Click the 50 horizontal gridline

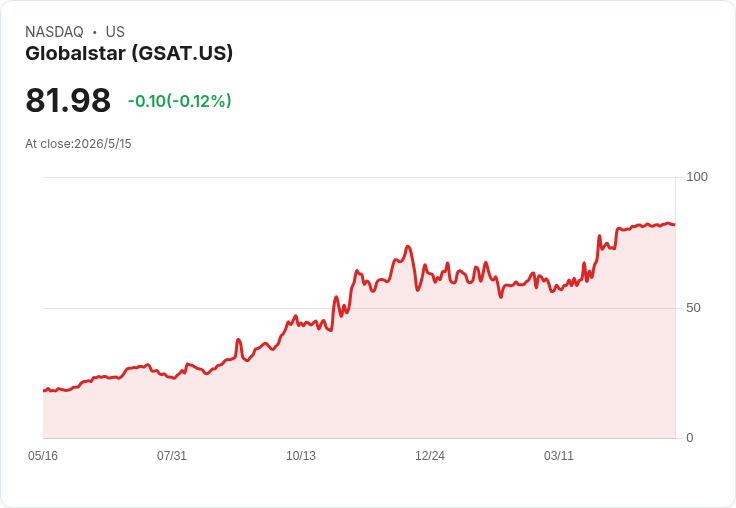pyautogui.click(x=360, y=308)
